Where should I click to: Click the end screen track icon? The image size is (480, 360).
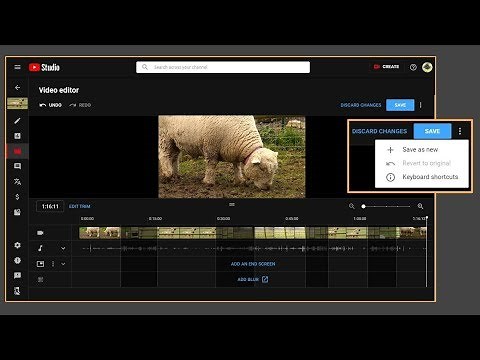click(40, 264)
